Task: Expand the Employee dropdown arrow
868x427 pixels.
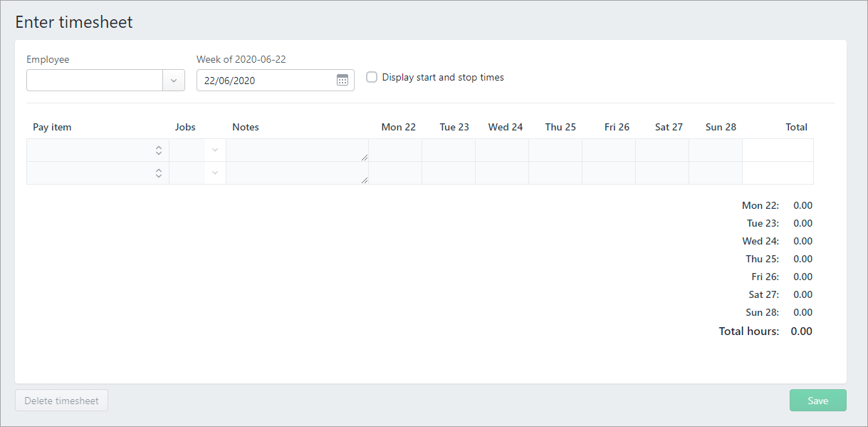Action: [174, 81]
